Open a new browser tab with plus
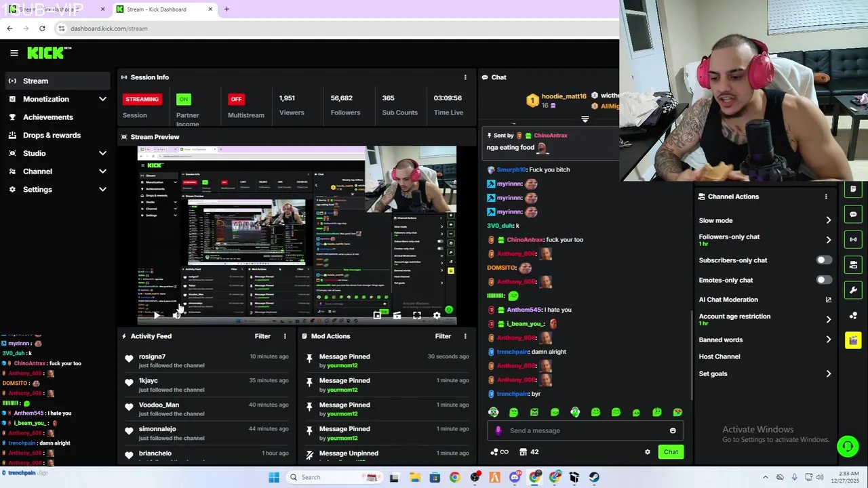The height and width of the screenshot is (488, 868). [226, 9]
